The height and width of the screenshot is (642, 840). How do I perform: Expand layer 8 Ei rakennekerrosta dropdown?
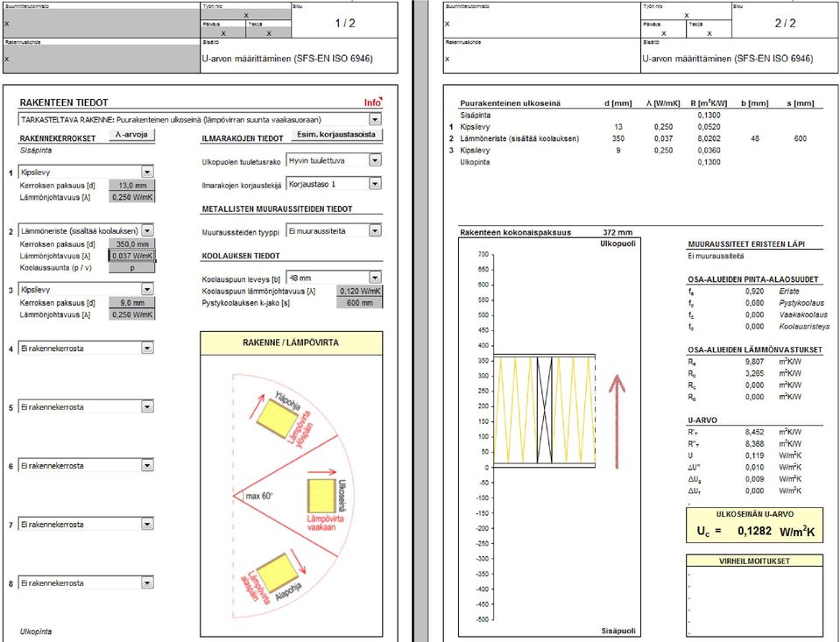tap(147, 582)
